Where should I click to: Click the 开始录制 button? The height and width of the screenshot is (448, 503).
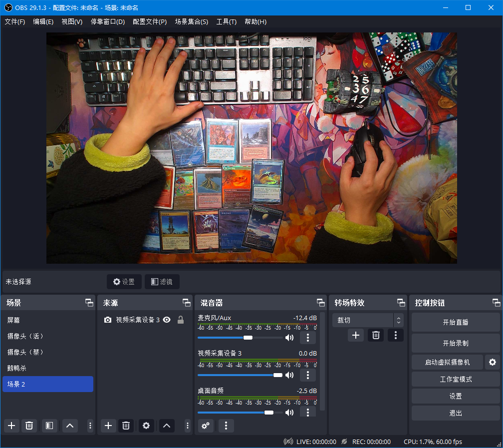[x=455, y=344]
